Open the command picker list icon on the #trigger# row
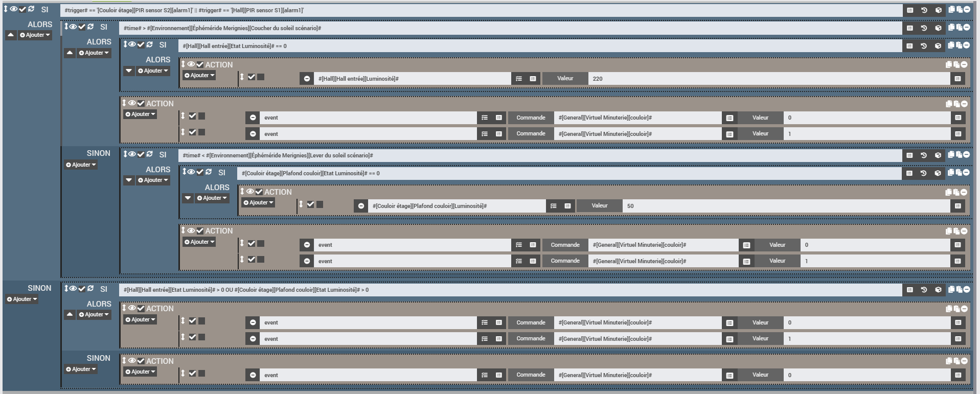 point(910,10)
